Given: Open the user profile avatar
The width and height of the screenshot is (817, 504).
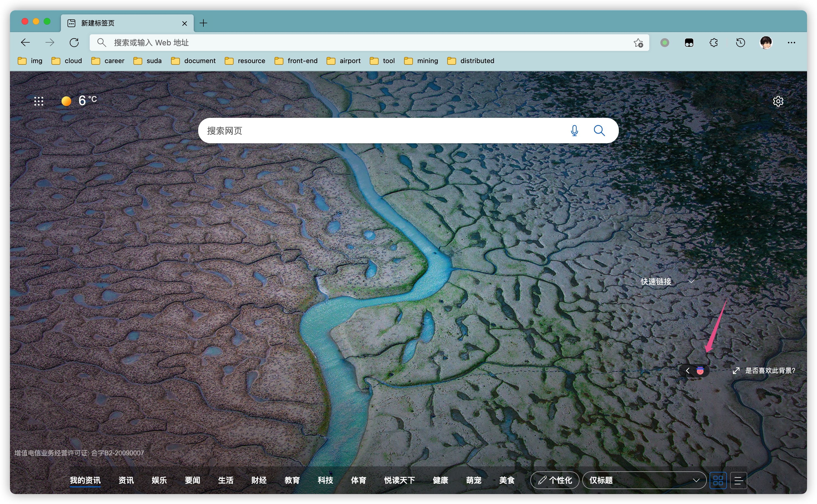Looking at the screenshot, I should point(766,43).
